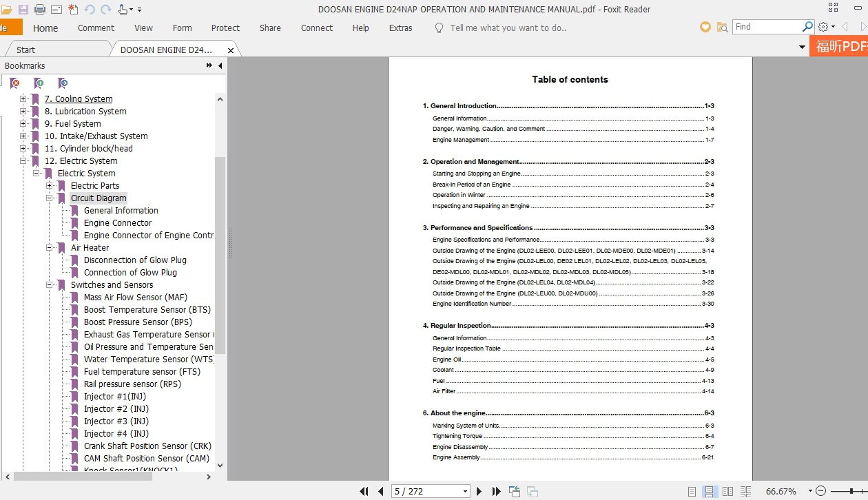This screenshot has width=868, height=500.
Task: Go to next page arrow
Action: pyautogui.click(x=479, y=491)
